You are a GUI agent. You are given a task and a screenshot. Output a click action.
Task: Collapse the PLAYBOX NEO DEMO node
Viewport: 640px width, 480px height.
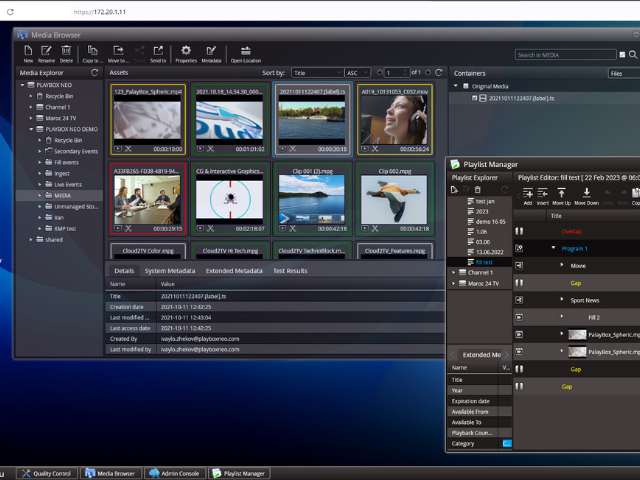[31, 129]
